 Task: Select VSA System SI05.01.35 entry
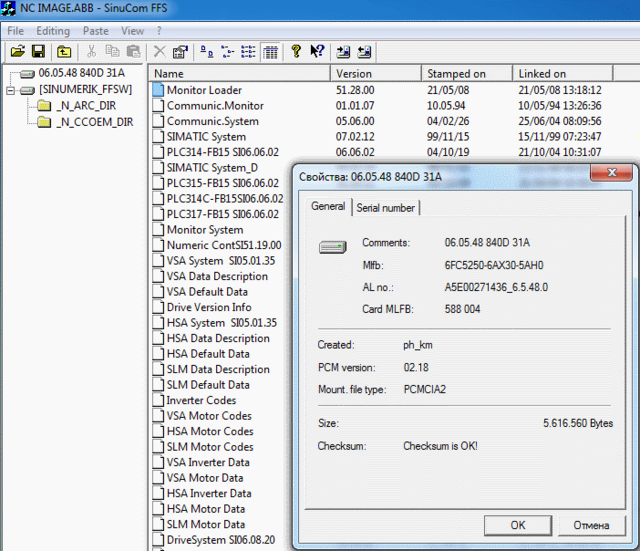(221, 261)
